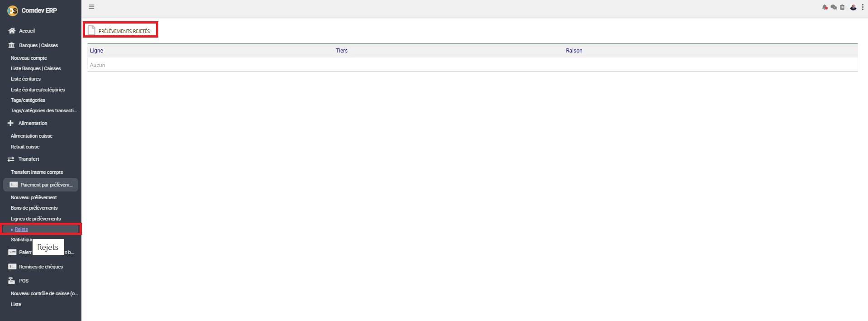868x321 pixels.
Task: Open Tags/catégories in the sidebar
Action: (28, 100)
